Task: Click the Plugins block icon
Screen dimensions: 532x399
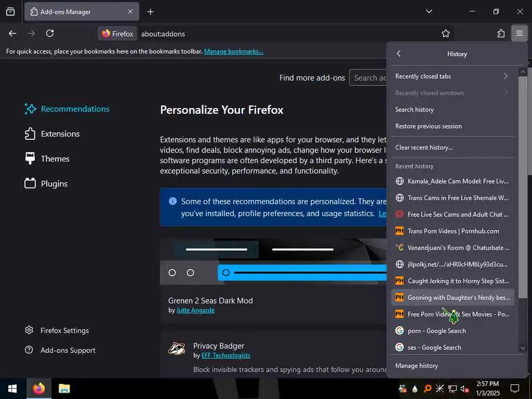Action: coord(30,183)
